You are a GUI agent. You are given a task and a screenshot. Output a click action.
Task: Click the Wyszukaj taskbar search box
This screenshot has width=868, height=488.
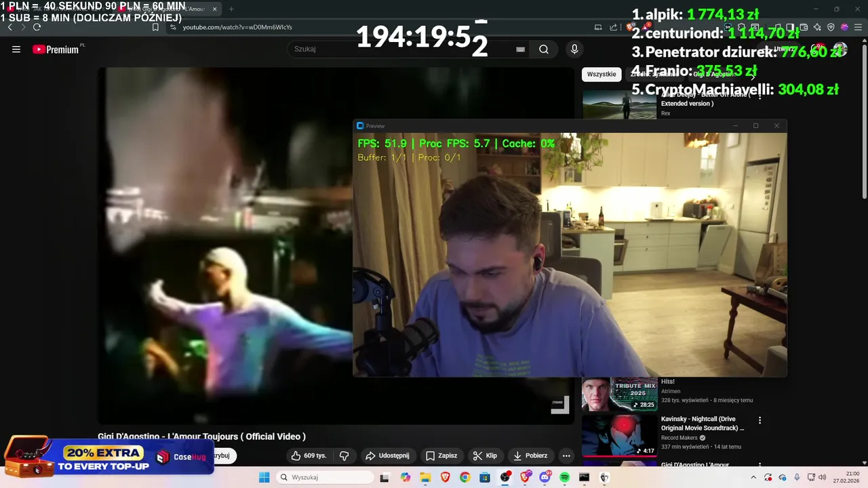(325, 477)
